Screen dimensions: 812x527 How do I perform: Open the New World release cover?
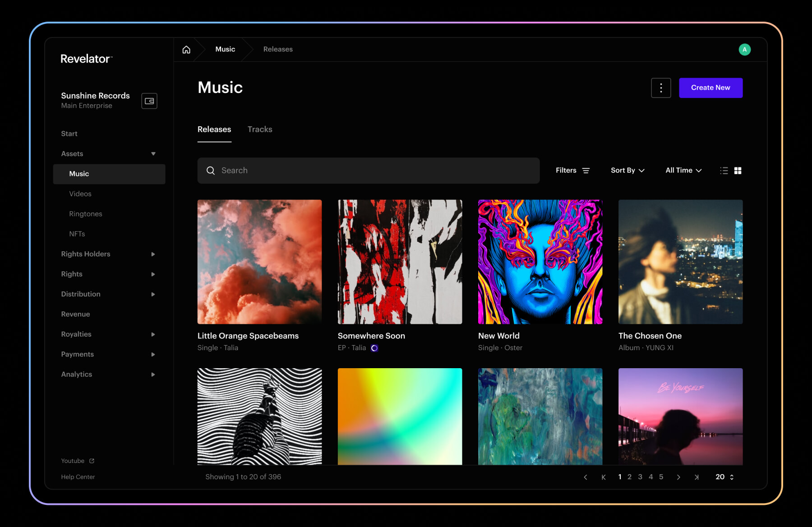click(x=540, y=262)
